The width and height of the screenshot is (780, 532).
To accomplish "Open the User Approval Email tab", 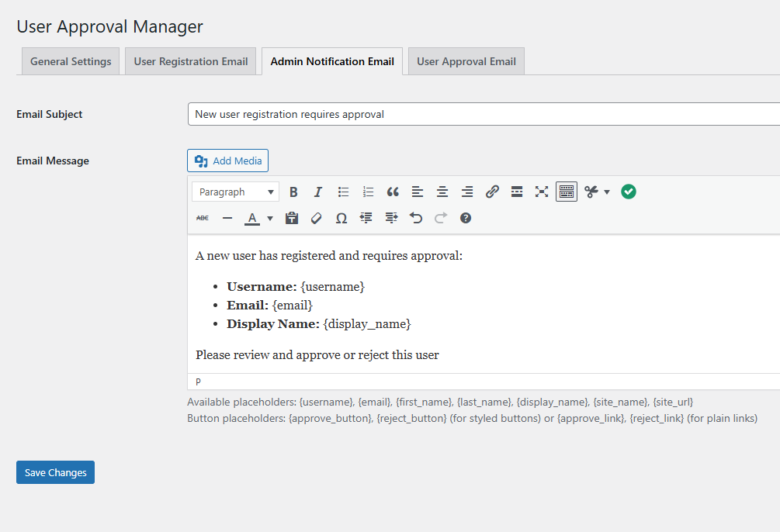I will (x=466, y=61).
